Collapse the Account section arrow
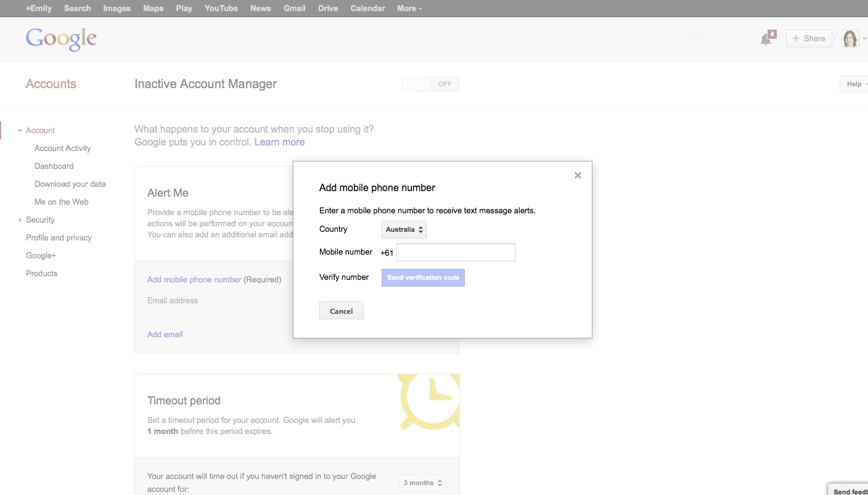 [x=20, y=131]
